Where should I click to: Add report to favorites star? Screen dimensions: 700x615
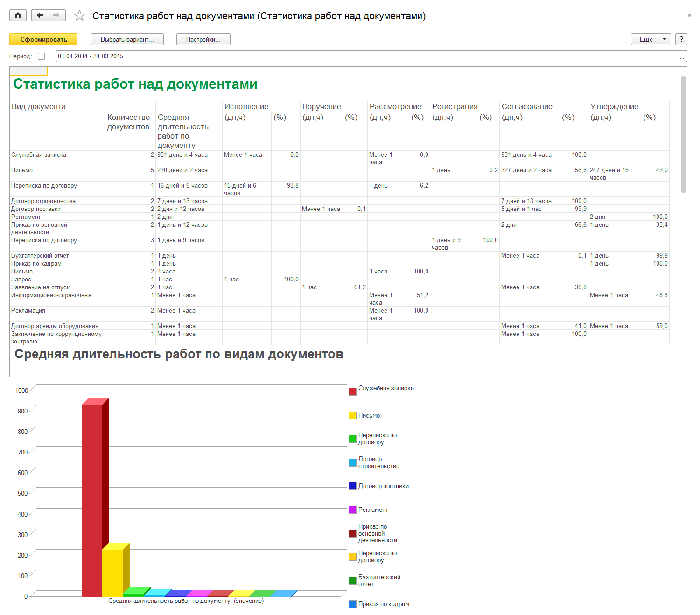tap(79, 15)
